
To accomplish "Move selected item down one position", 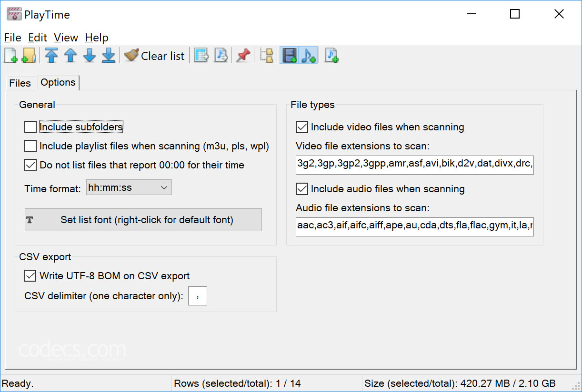I will [x=90, y=56].
